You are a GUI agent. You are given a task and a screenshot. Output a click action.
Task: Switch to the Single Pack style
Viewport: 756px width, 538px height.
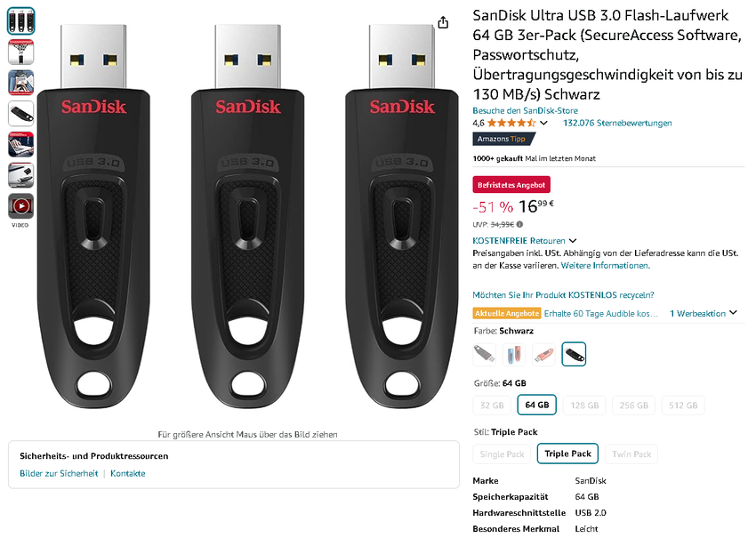point(501,454)
